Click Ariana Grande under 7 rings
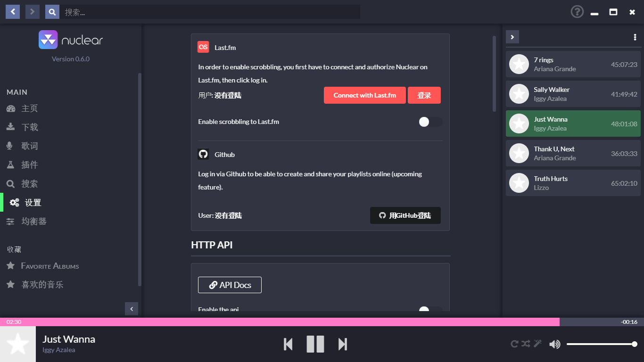Image resolution: width=644 pixels, height=362 pixels. pyautogui.click(x=555, y=69)
